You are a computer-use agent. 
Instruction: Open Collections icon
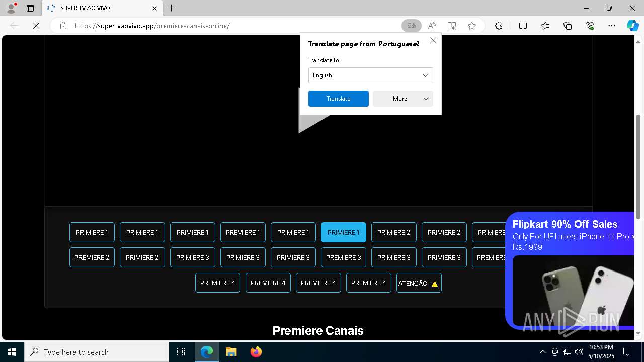568,26
